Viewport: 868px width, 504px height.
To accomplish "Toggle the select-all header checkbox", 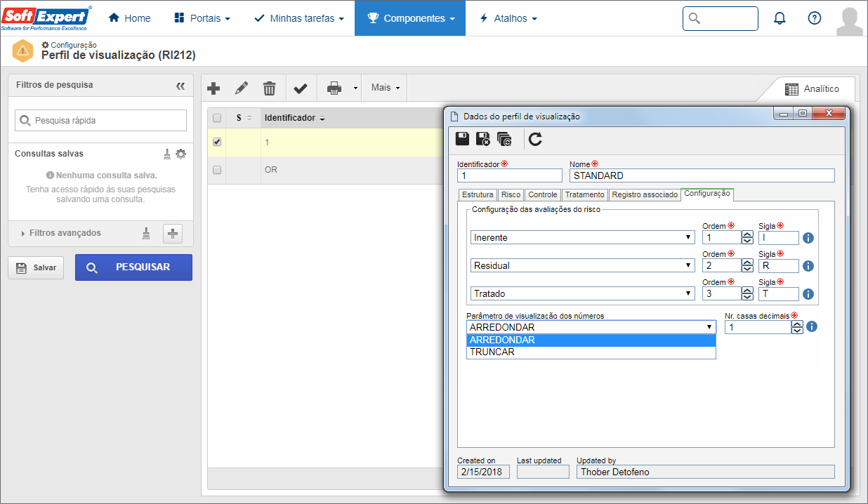I will coord(217,118).
